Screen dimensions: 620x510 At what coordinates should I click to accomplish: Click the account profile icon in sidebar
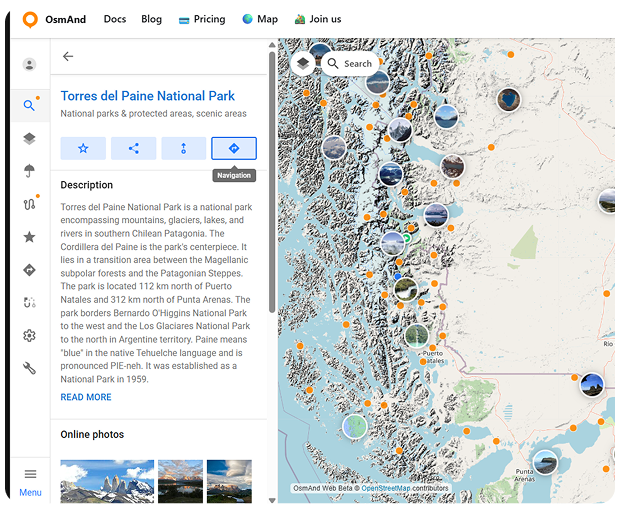tap(29, 65)
